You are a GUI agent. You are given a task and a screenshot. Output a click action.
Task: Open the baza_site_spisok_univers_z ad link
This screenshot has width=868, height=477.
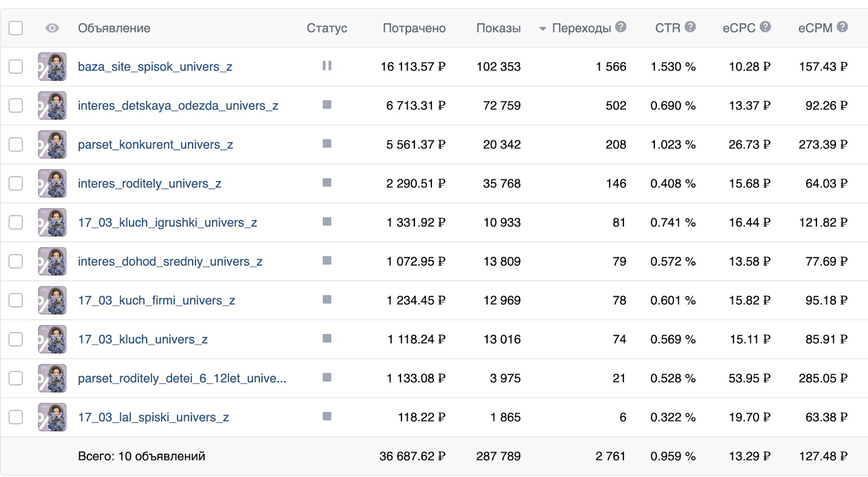coord(155,67)
